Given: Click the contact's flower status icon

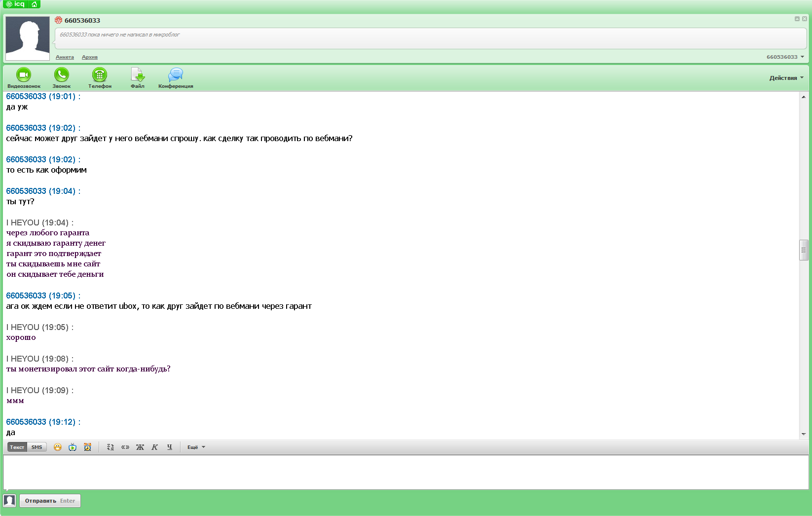Looking at the screenshot, I should click(x=58, y=20).
